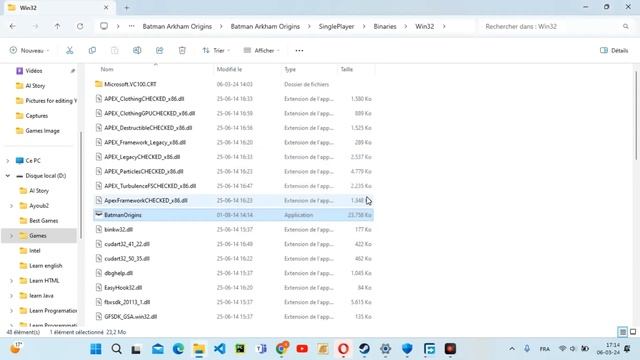Image resolution: width=640 pixels, height=360 pixels.
Task: Click the Binaries breadcrumb
Action: pos(385,26)
